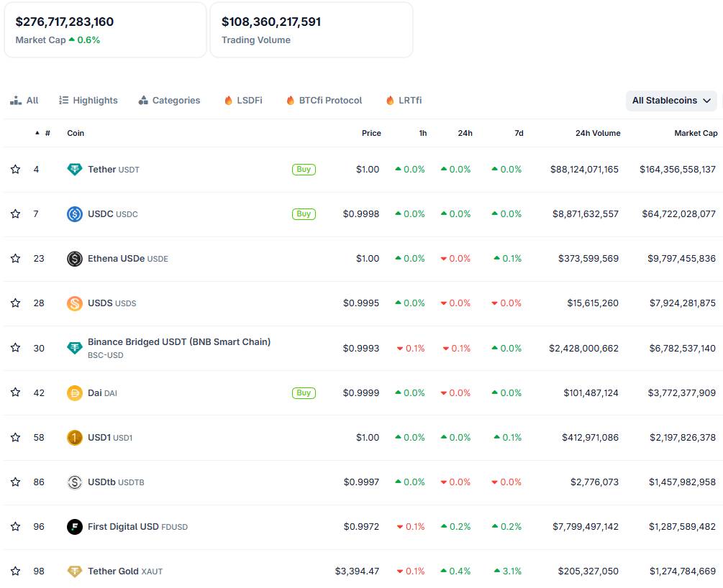Click USDS price $0.9995
The height and width of the screenshot is (588, 723).
[x=361, y=303]
